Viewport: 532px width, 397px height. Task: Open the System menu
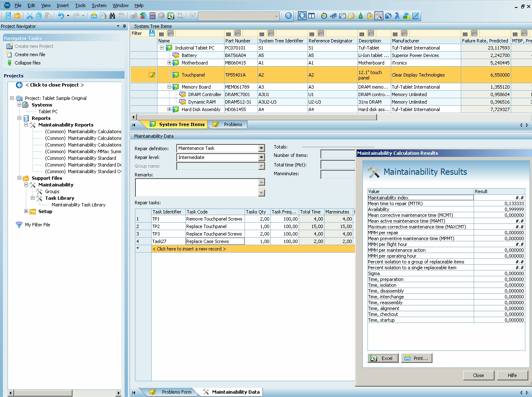(x=99, y=5)
